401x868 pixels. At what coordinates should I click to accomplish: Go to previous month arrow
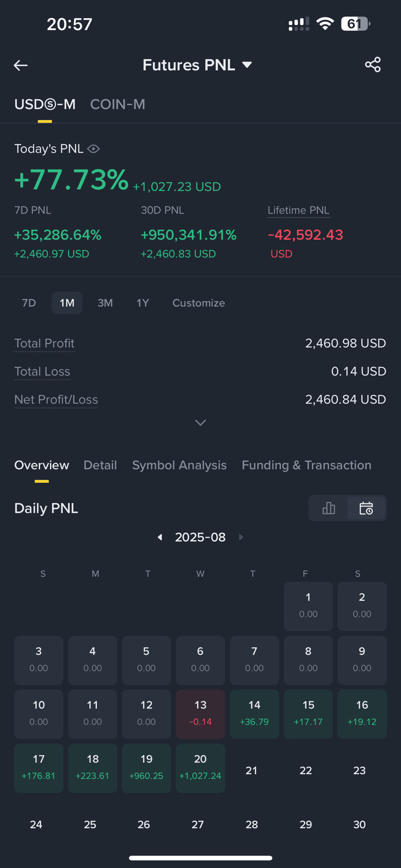(x=160, y=537)
